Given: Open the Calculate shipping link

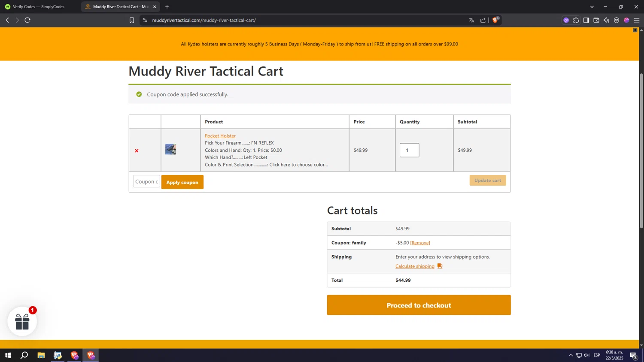Looking at the screenshot, I should click(x=415, y=266).
